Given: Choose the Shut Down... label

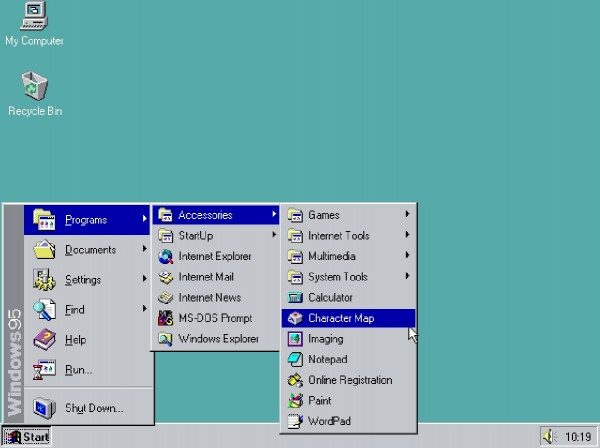Looking at the screenshot, I should pos(94,408).
